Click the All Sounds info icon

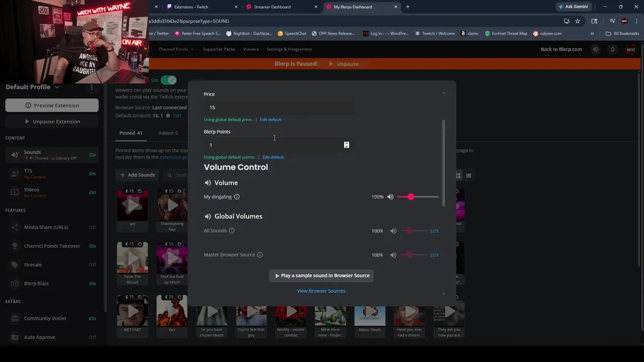pos(231,231)
